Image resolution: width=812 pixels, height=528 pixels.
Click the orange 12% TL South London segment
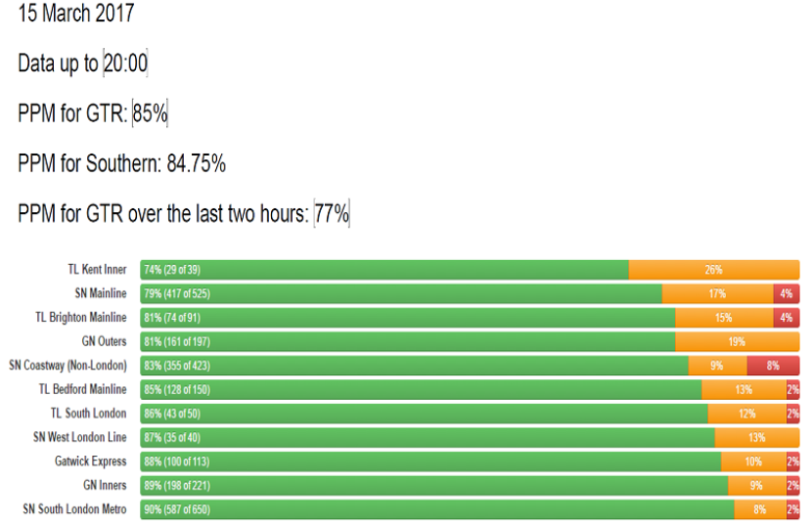[x=746, y=414]
